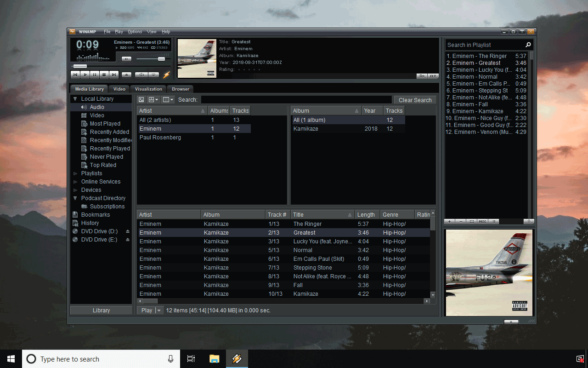Click the Search in Playlist field
The image size is (588, 368).
485,45
